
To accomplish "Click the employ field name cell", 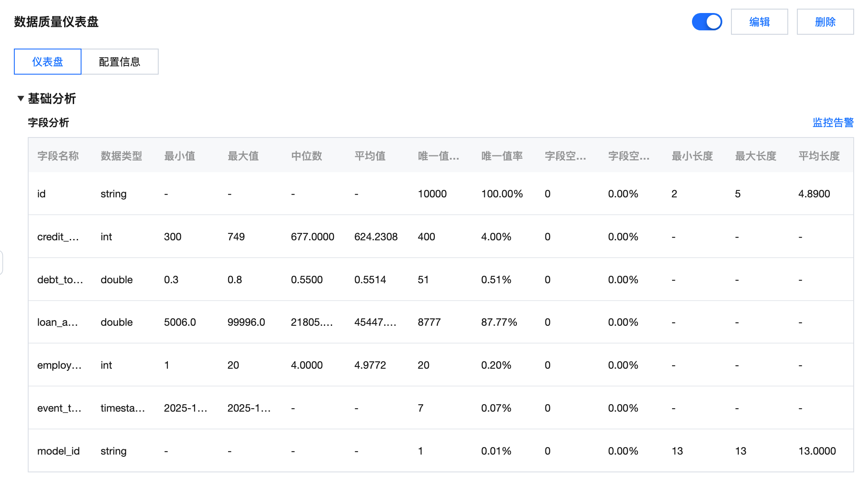I will [x=59, y=365].
